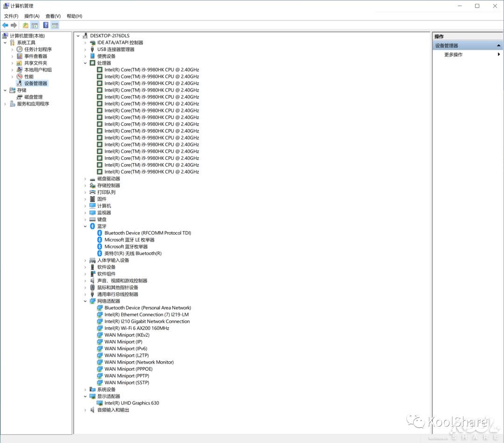The width and height of the screenshot is (504, 443).
Task: Click the Print queues (打印队列) icon
Action: point(92,192)
